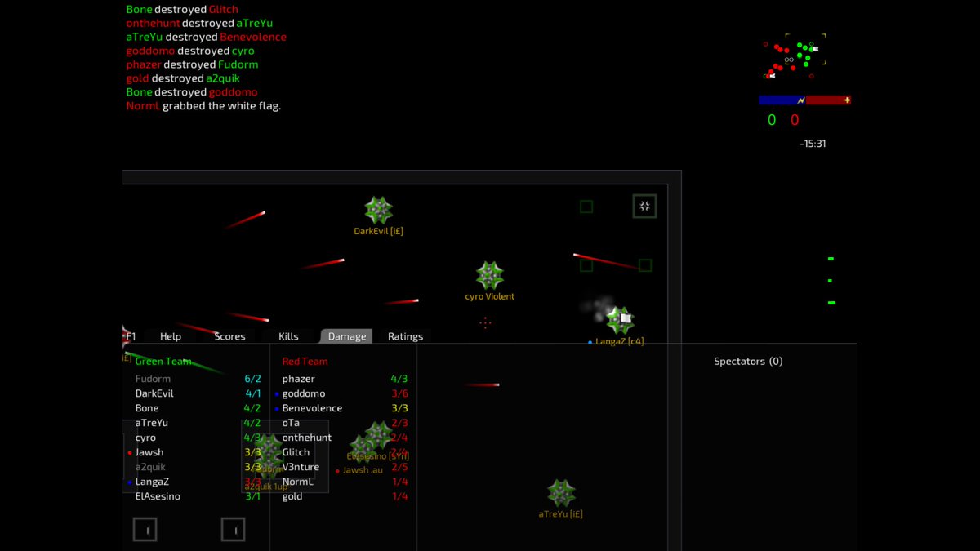This screenshot has width=980, height=551.
Task: Select DarkEvil in the Green Team list
Action: 154,393
